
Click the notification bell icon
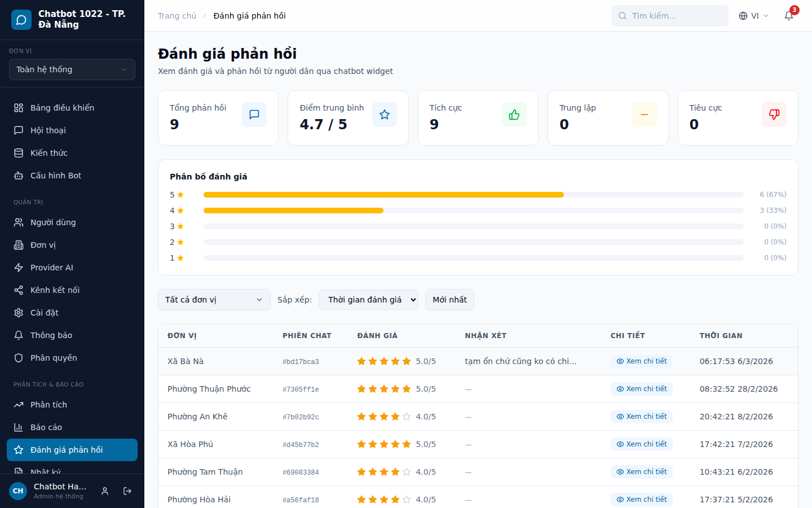pos(789,16)
